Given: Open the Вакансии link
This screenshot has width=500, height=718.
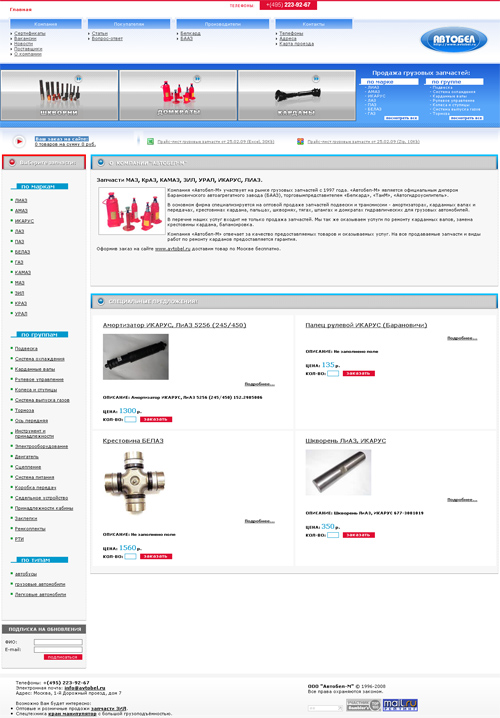Looking at the screenshot, I should click(25, 38).
